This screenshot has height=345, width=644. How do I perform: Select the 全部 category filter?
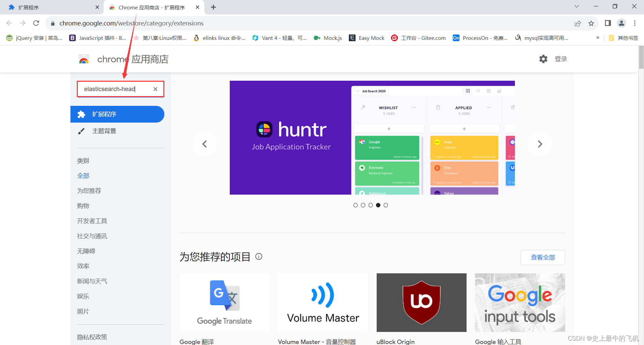[83, 175]
